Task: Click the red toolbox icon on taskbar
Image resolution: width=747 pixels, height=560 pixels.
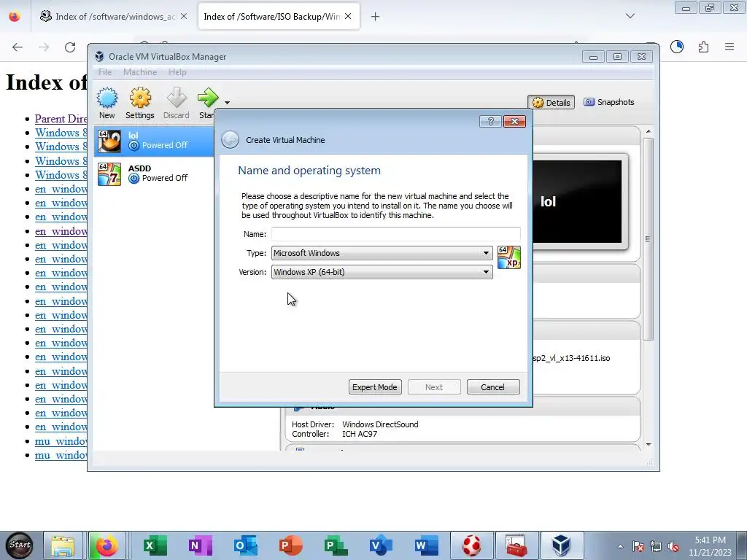Action: pyautogui.click(x=516, y=545)
